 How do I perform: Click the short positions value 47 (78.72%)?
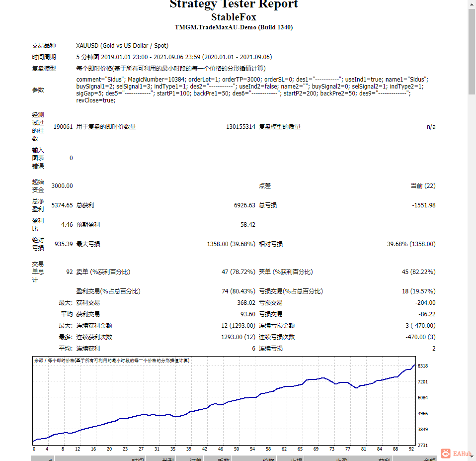tap(238, 272)
